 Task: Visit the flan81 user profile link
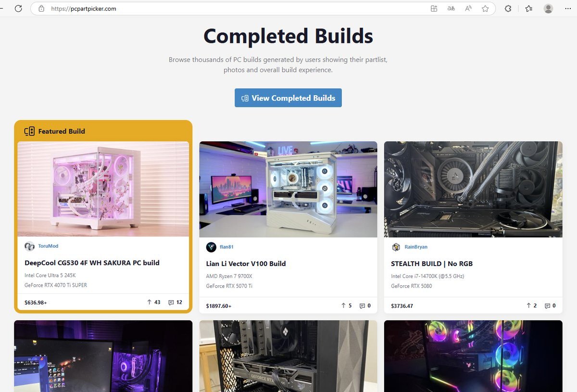point(226,247)
